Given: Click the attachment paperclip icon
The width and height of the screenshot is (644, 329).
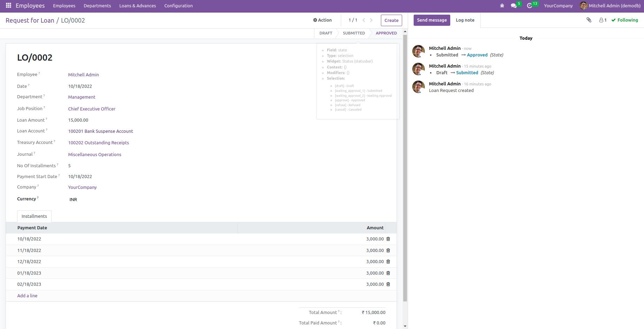Looking at the screenshot, I should pos(589,20).
